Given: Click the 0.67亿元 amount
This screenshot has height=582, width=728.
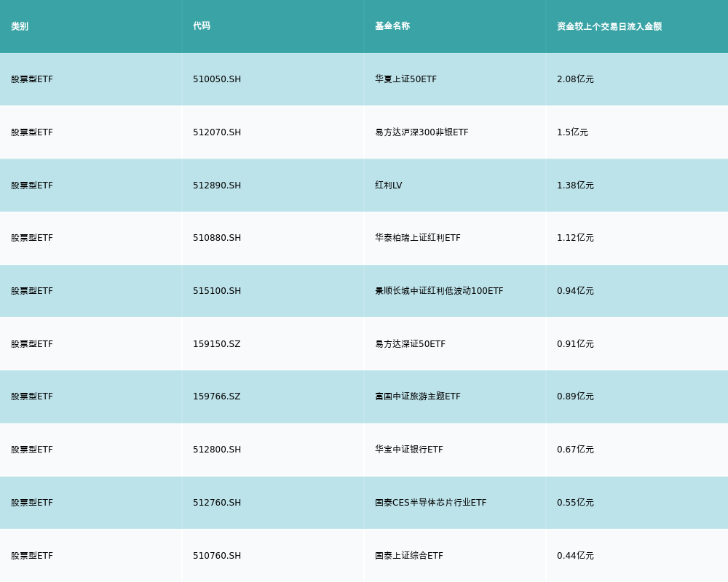Looking at the screenshot, I should (x=575, y=450).
